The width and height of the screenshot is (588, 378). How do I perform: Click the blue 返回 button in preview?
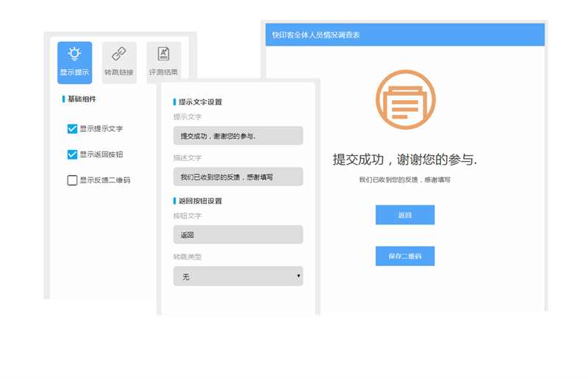point(404,215)
